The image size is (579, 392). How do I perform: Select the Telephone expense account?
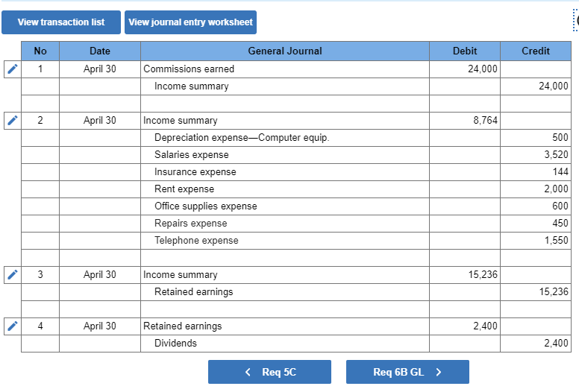click(285, 241)
